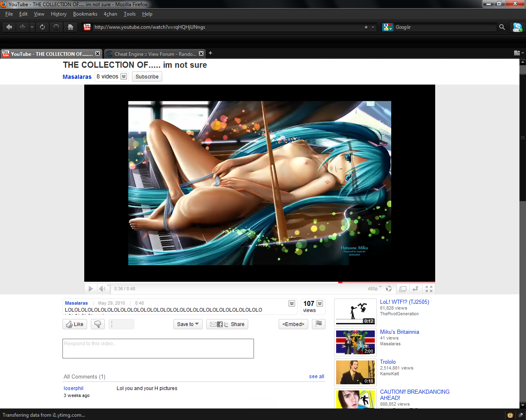Click the see all comments link

pos(316,376)
